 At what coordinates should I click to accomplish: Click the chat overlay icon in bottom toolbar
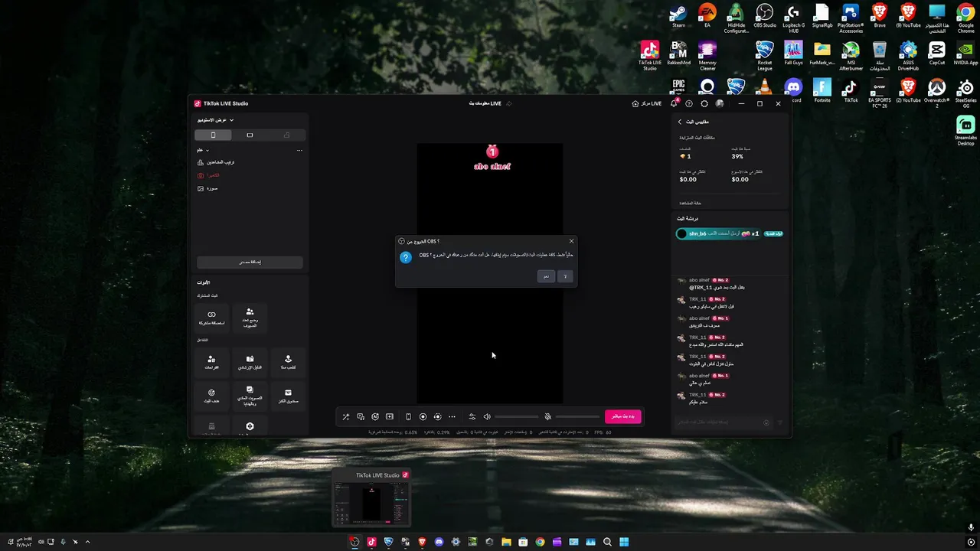(x=361, y=417)
